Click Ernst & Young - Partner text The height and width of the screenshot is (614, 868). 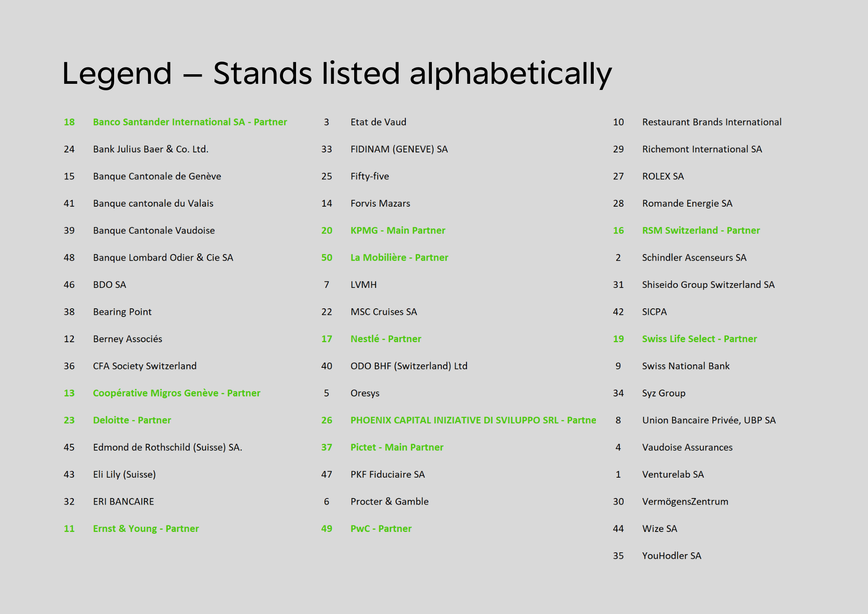(146, 528)
